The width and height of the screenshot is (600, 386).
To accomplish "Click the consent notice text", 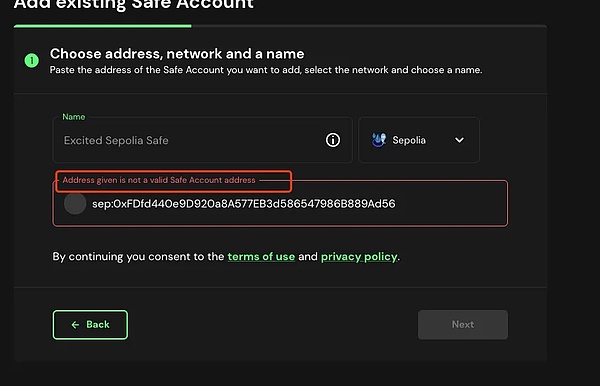I will click(x=226, y=256).
